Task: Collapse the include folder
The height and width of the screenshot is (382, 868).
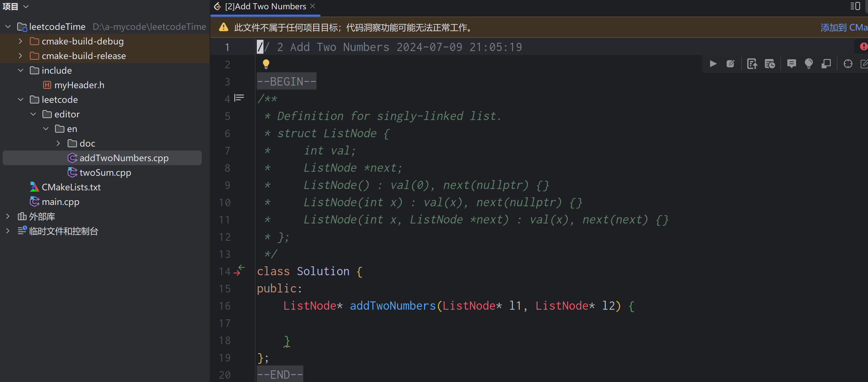Action: click(21, 70)
